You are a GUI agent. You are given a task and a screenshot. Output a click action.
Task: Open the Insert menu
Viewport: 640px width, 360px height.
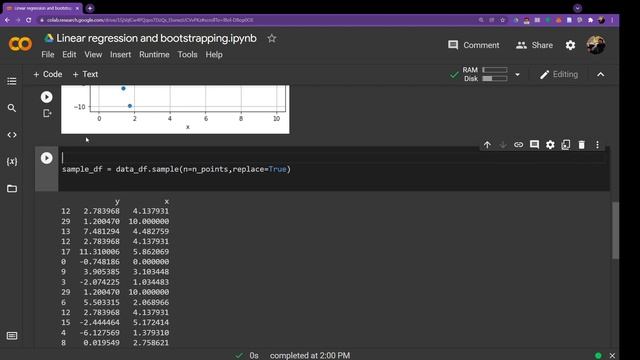coord(120,55)
